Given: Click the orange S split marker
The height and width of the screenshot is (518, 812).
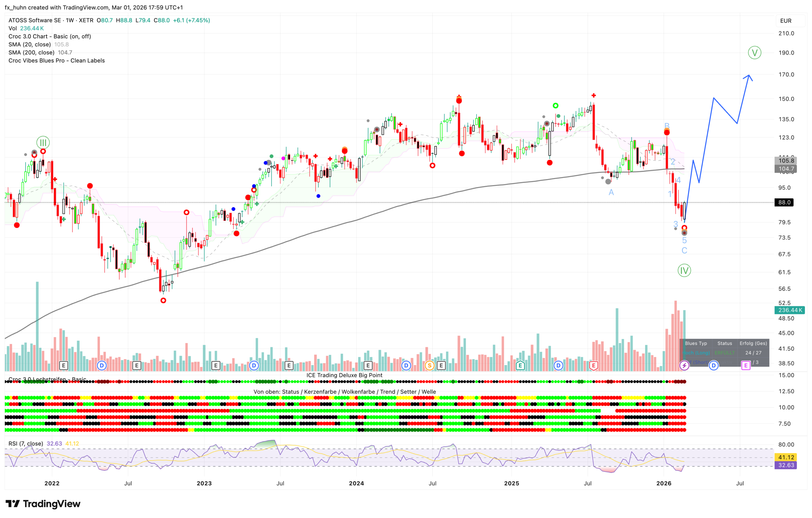Looking at the screenshot, I should click(x=429, y=365).
